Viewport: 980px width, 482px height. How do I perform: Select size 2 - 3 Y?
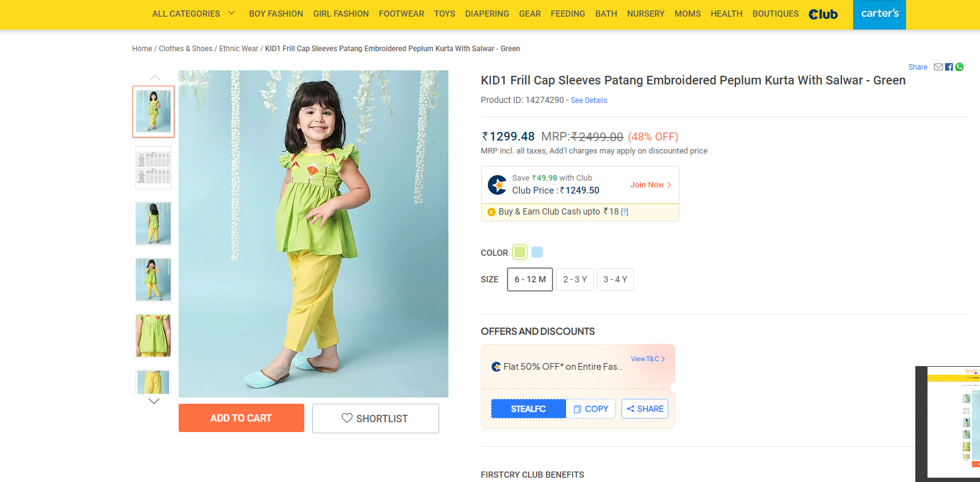[575, 279]
